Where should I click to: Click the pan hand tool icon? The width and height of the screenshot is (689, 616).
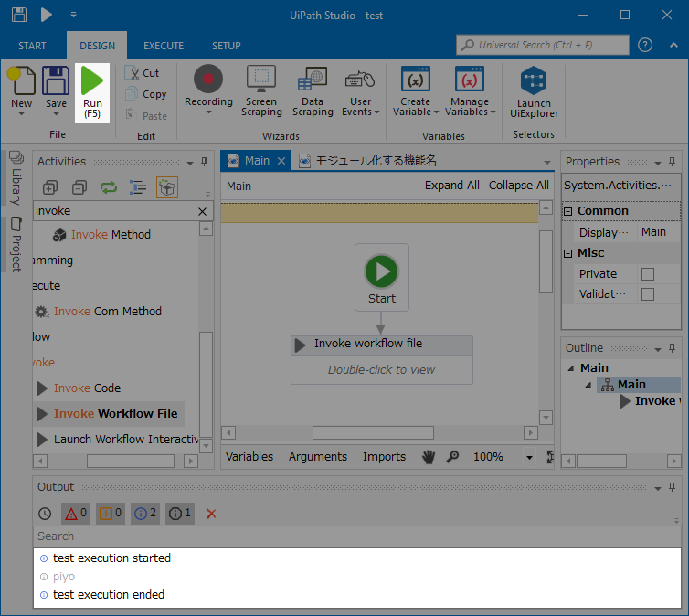pyautogui.click(x=429, y=457)
